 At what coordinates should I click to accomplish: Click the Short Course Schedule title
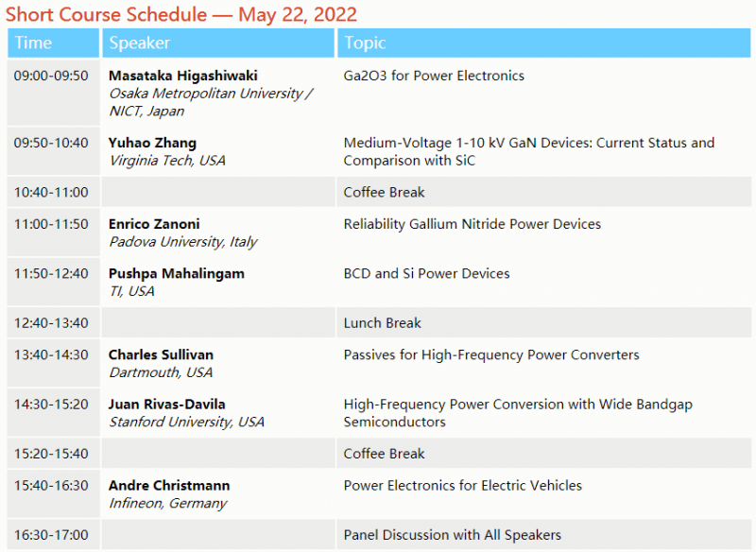[x=181, y=14]
